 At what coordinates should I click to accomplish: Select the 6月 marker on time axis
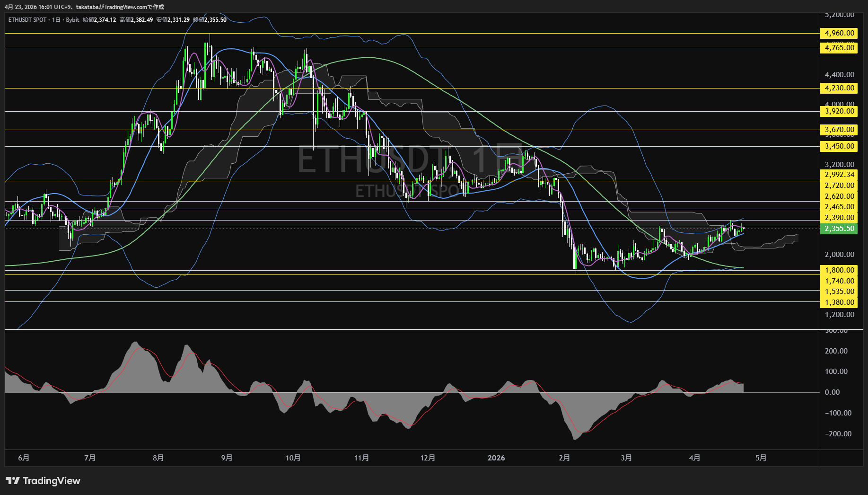[x=24, y=458]
